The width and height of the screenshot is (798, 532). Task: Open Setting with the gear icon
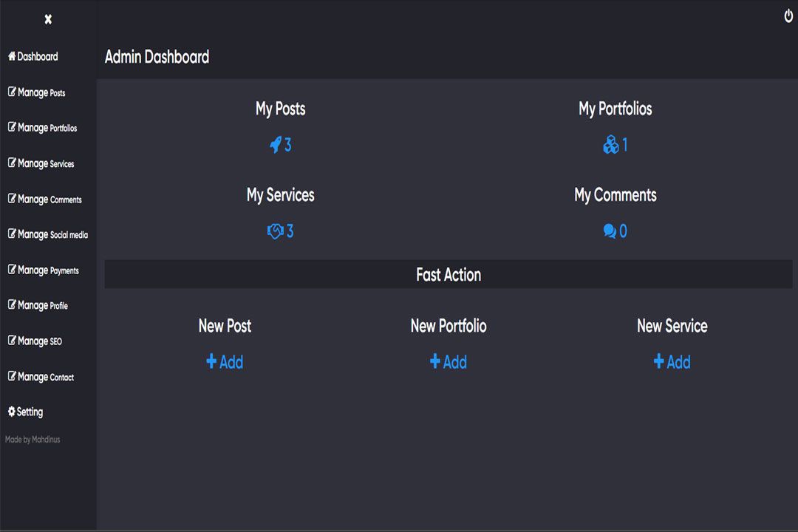pos(26,412)
